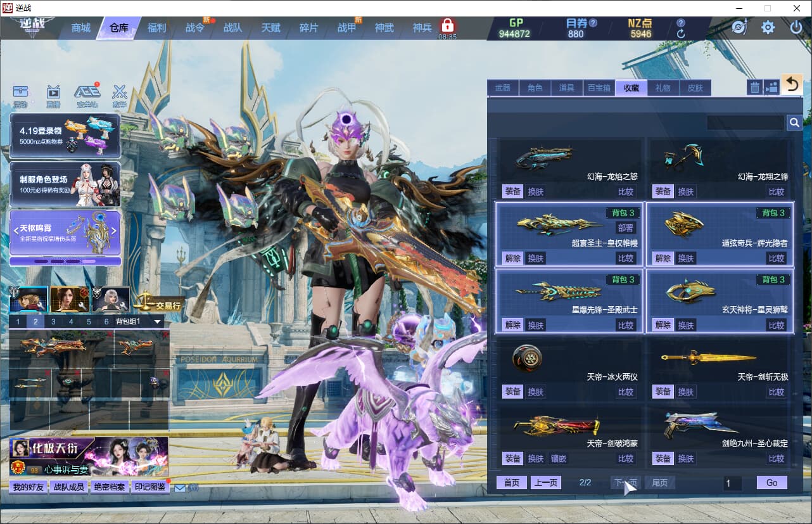Click 部署 on 超寰圣主-皇权帷幄
Viewport: 812px width, 524px height.
pos(626,228)
